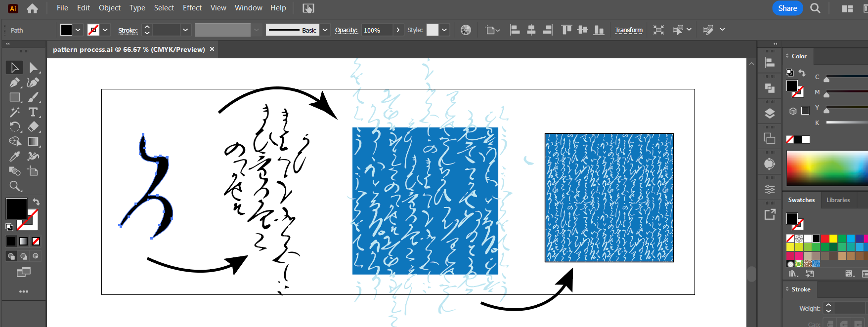
Task: Choose the Curvature tool
Action: (33, 82)
